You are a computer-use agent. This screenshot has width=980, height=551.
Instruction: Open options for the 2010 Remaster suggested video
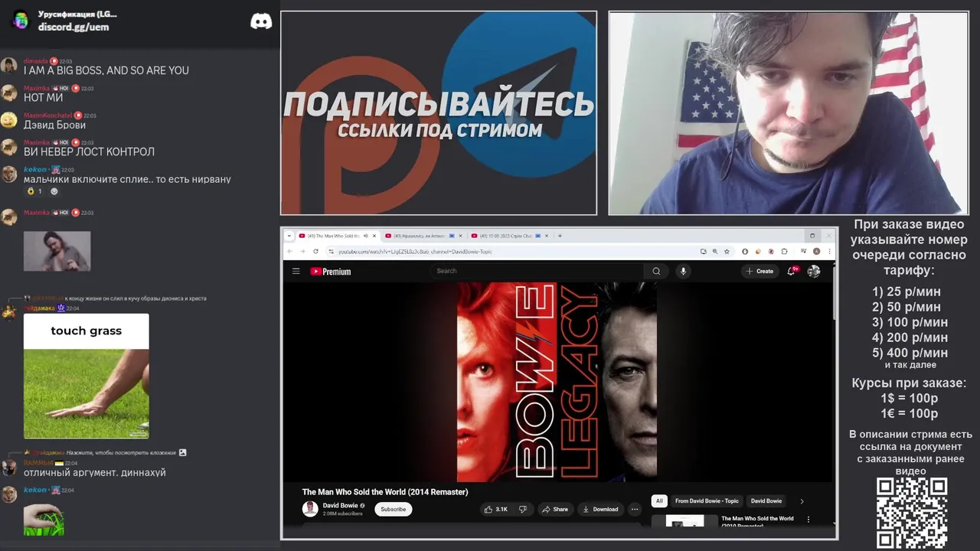(x=808, y=520)
